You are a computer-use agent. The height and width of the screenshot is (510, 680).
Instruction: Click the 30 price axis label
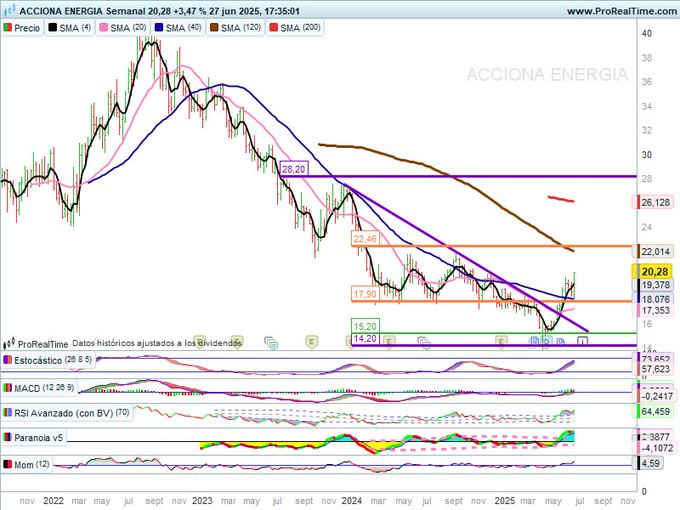(x=647, y=155)
